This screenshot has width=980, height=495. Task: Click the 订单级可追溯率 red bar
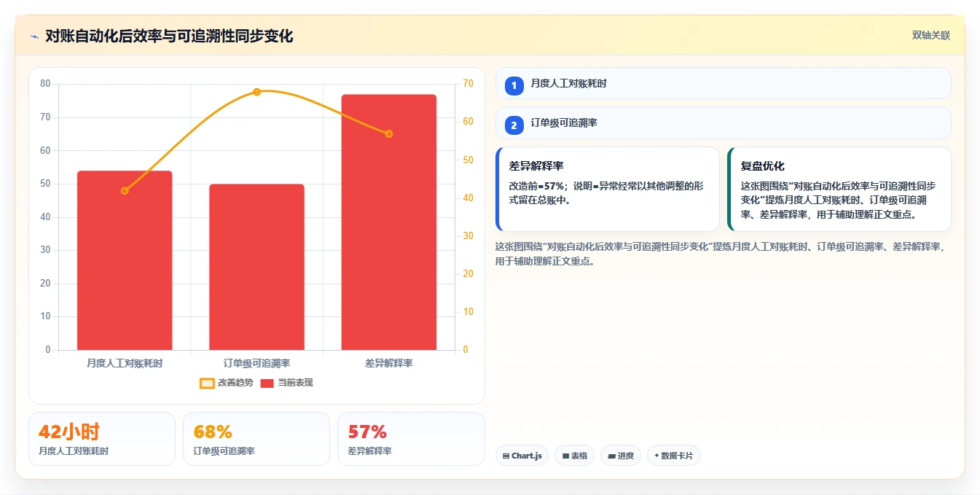click(256, 267)
